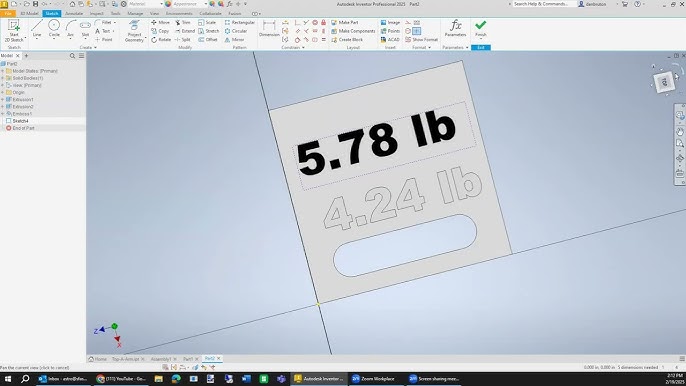686x386 pixels.
Task: Select the Circle sketch tool
Action: [54, 29]
